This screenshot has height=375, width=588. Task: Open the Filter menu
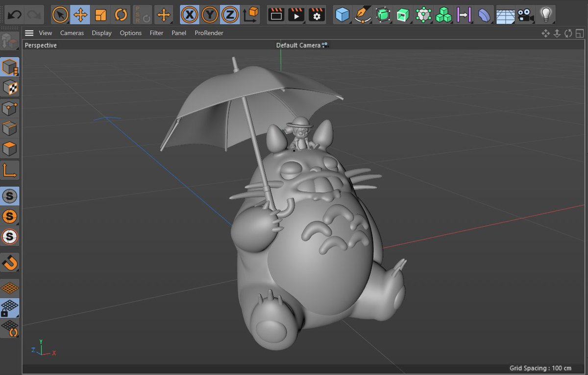coord(156,33)
